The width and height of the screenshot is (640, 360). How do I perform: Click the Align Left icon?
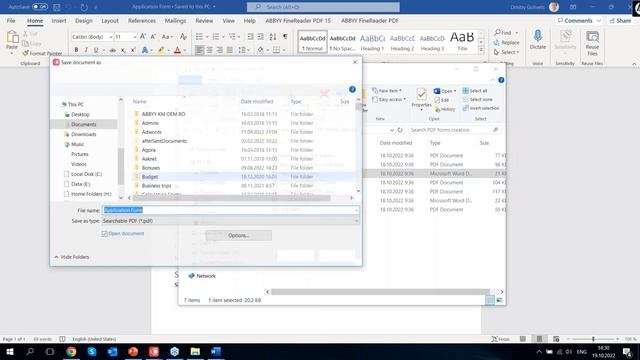(x=199, y=50)
